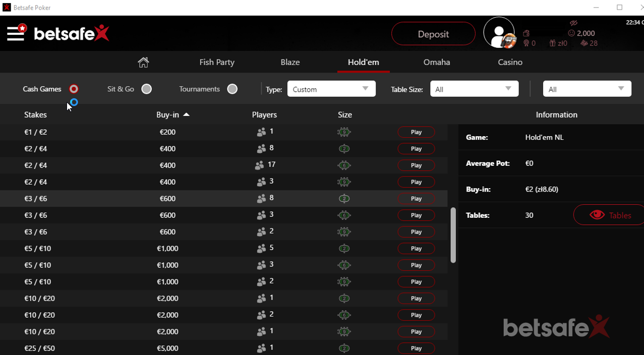The width and height of the screenshot is (644, 355).
Task: Open the Type Custom dropdown
Action: point(331,88)
